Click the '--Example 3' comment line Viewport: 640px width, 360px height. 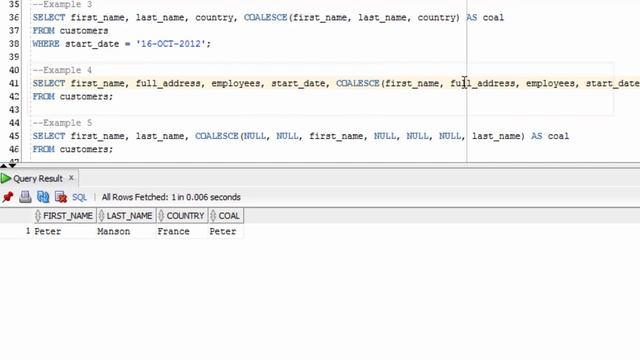[62, 4]
